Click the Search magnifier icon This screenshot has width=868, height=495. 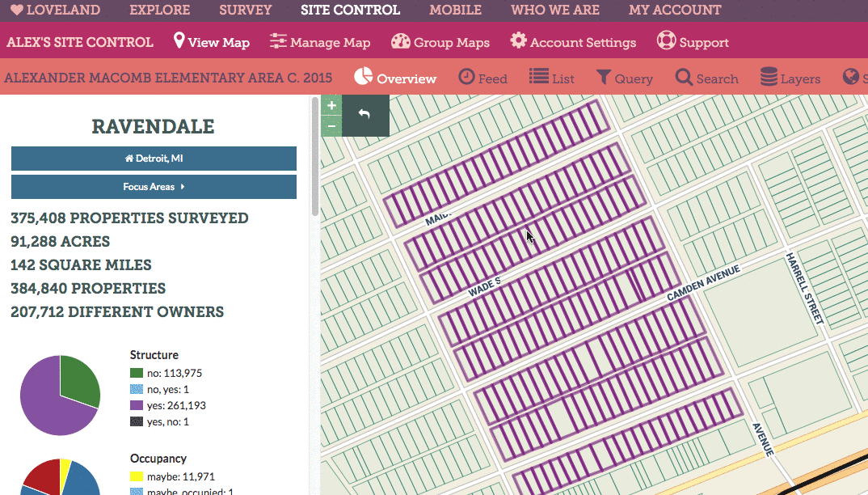[x=684, y=78]
